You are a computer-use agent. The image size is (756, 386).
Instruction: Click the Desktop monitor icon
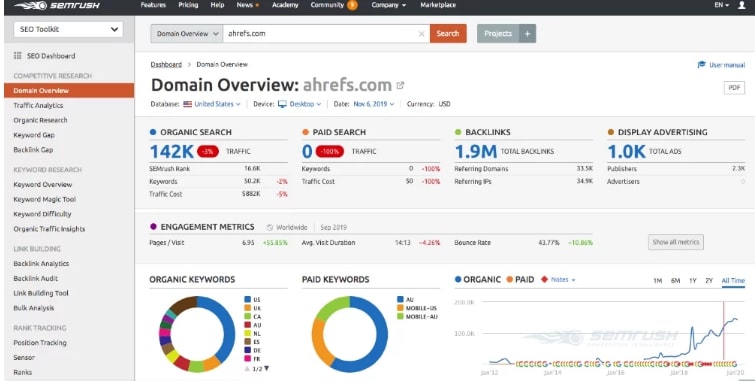pyautogui.click(x=282, y=104)
